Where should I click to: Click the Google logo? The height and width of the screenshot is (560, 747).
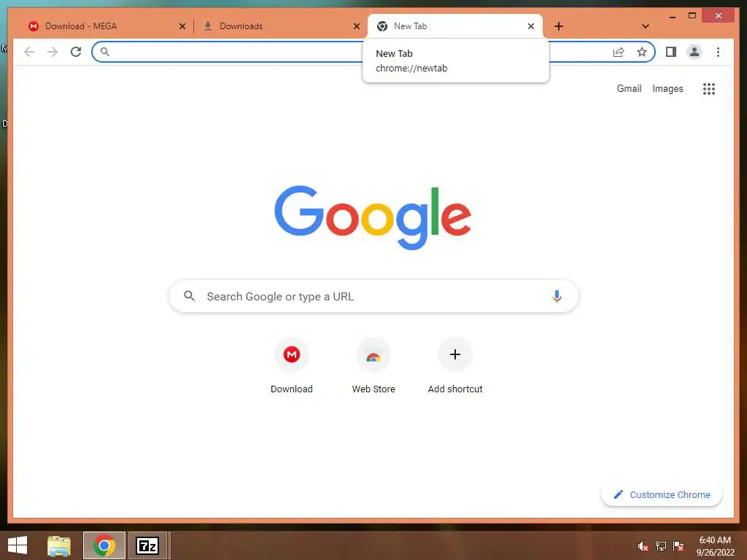coord(373,217)
